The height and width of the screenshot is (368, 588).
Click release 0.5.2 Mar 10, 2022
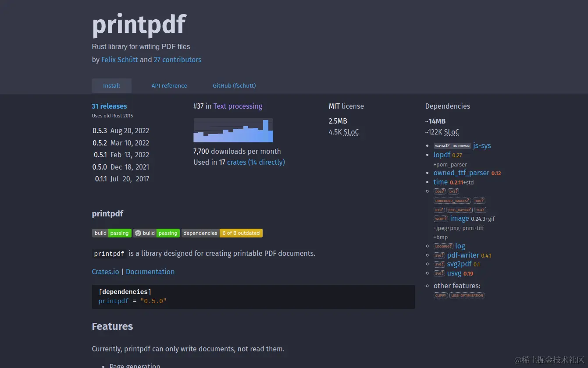click(121, 143)
